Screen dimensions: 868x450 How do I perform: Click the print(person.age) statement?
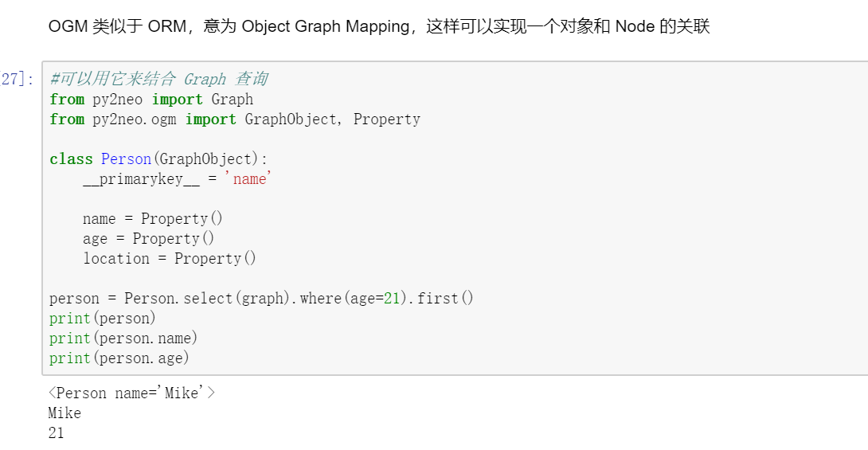tap(119, 358)
